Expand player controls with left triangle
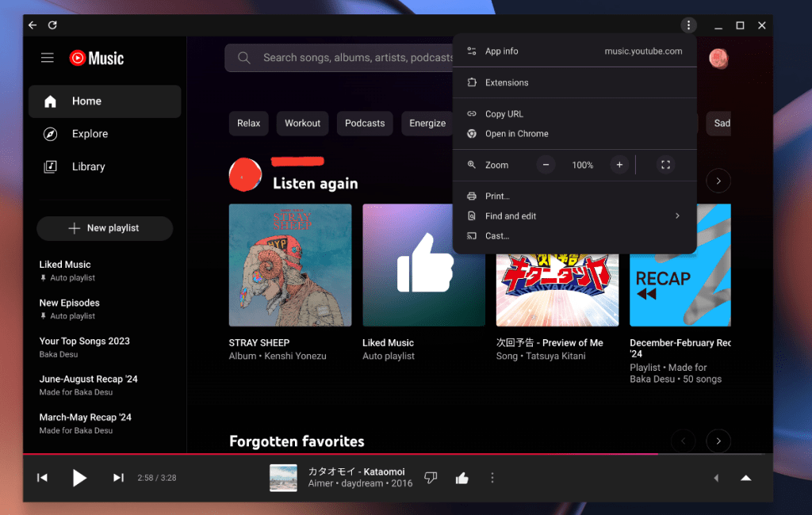Image resolution: width=812 pixels, height=515 pixels. (x=716, y=478)
